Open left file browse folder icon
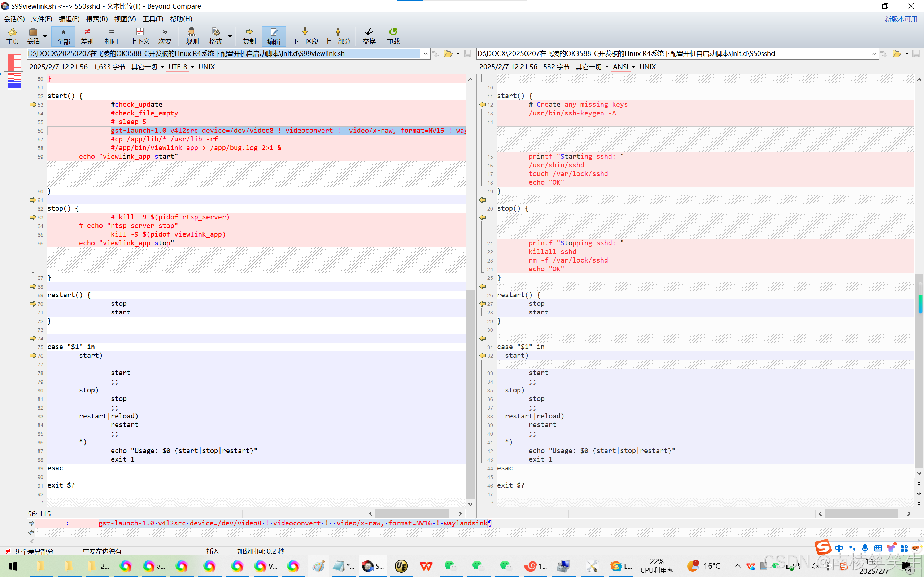The image size is (924, 577). pyautogui.click(x=448, y=54)
